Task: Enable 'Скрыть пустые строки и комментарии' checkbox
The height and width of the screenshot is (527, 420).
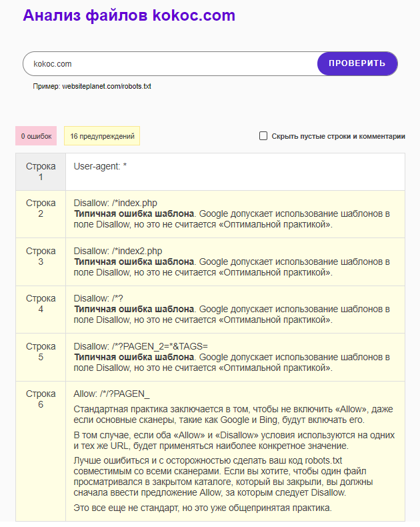Action: (263, 136)
